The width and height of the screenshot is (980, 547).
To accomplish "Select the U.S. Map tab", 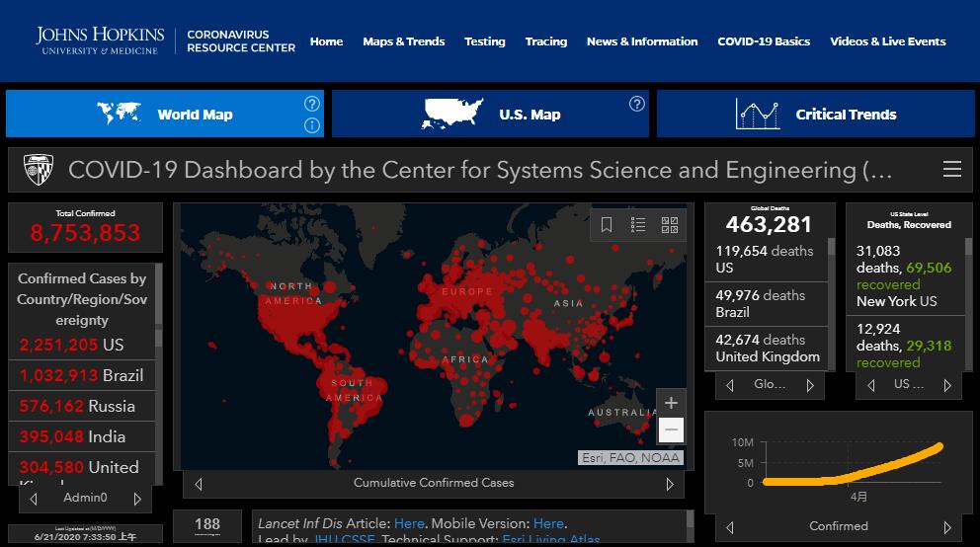I will (490, 115).
